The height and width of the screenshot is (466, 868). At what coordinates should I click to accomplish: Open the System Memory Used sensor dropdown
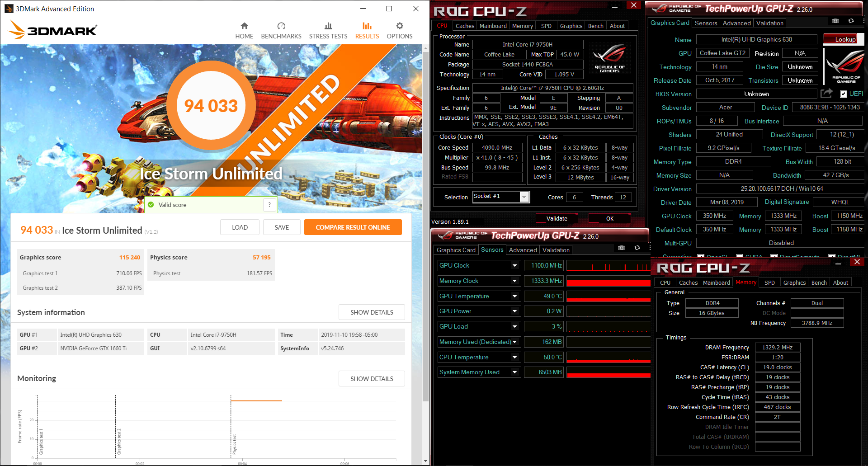[514, 372]
